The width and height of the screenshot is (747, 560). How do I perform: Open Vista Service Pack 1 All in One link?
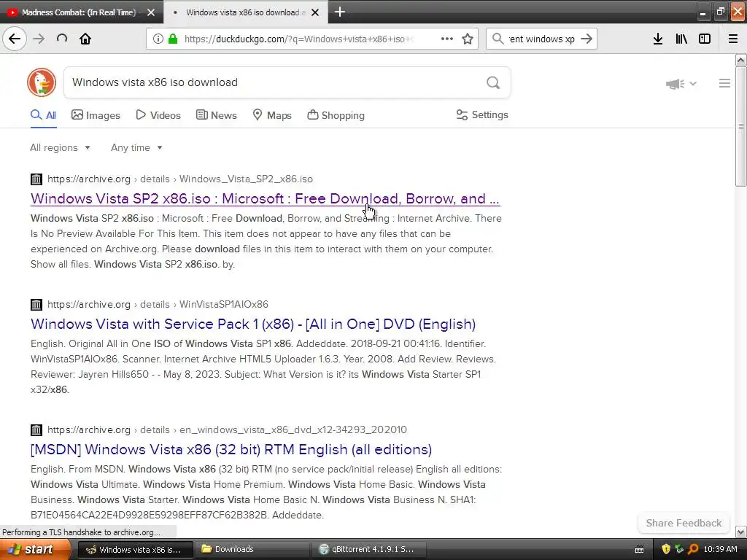253,324
